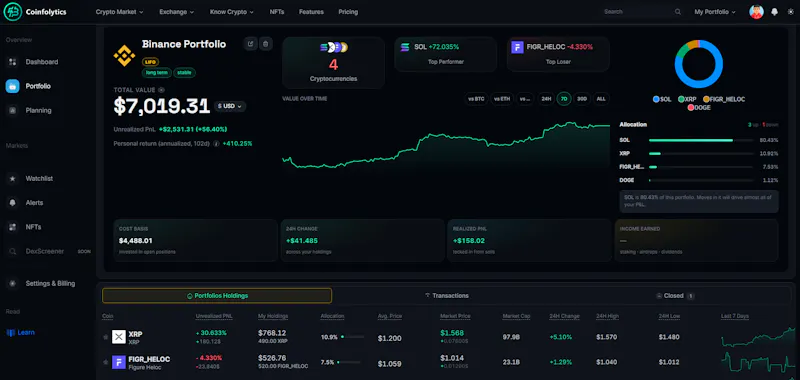Click the Coinfolytics logo icon
800x380 pixels.
(x=12, y=11)
